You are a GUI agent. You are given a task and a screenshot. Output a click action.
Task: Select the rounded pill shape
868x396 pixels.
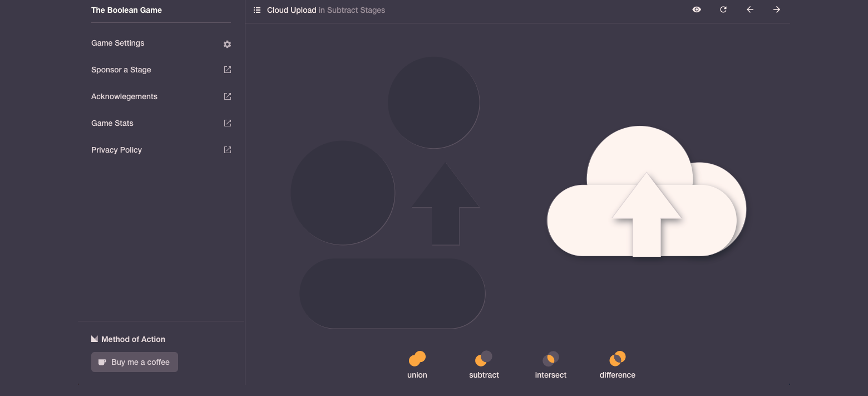click(392, 294)
